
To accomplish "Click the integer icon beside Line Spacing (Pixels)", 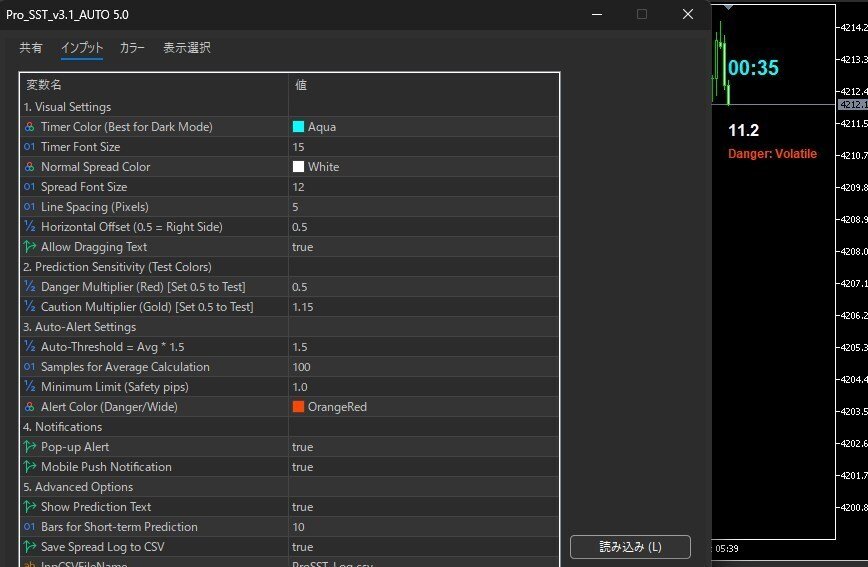I will (x=29, y=207).
